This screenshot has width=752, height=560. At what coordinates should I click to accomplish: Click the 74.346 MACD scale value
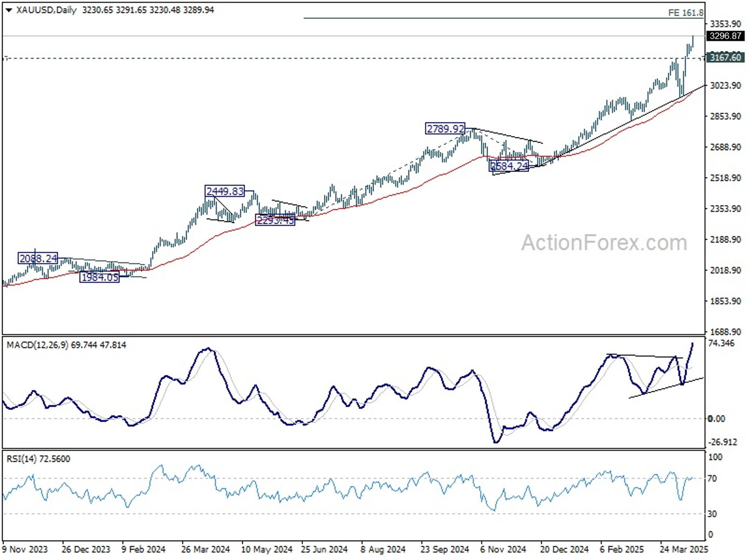pyautogui.click(x=721, y=343)
